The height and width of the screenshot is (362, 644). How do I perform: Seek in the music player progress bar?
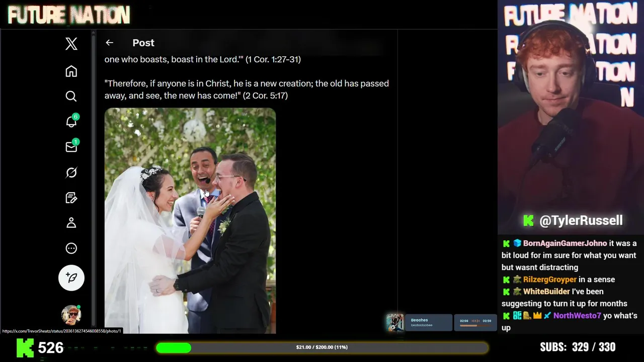[475, 325]
